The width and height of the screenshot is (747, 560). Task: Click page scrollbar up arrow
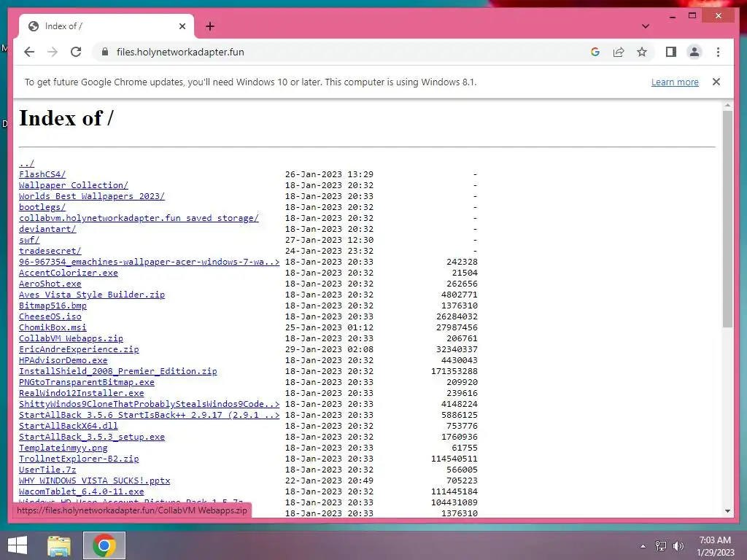tap(727, 105)
